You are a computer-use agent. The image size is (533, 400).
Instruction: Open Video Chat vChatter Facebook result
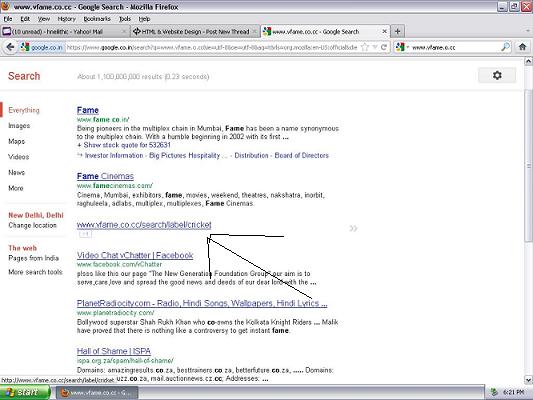pyautogui.click(x=135, y=255)
